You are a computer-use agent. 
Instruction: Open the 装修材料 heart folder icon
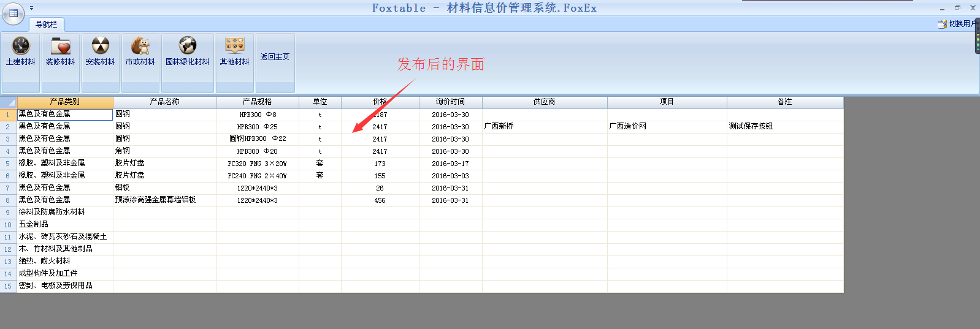click(61, 46)
